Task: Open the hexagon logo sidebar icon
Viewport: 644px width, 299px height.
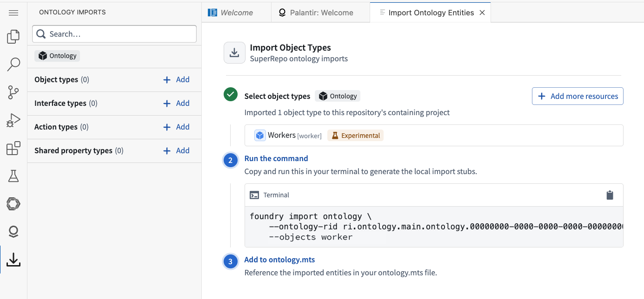Action: click(x=13, y=203)
